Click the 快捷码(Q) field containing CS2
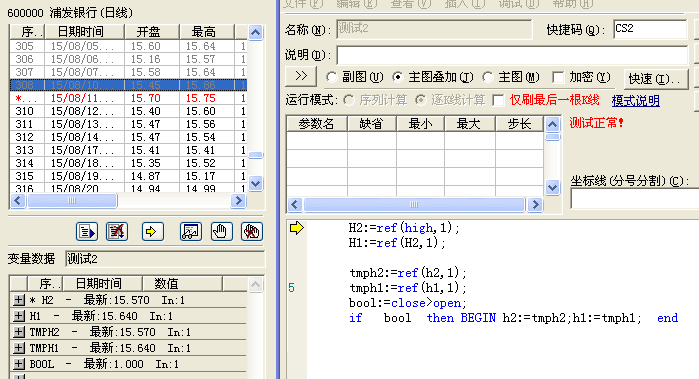The width and height of the screenshot is (699, 379). click(650, 29)
